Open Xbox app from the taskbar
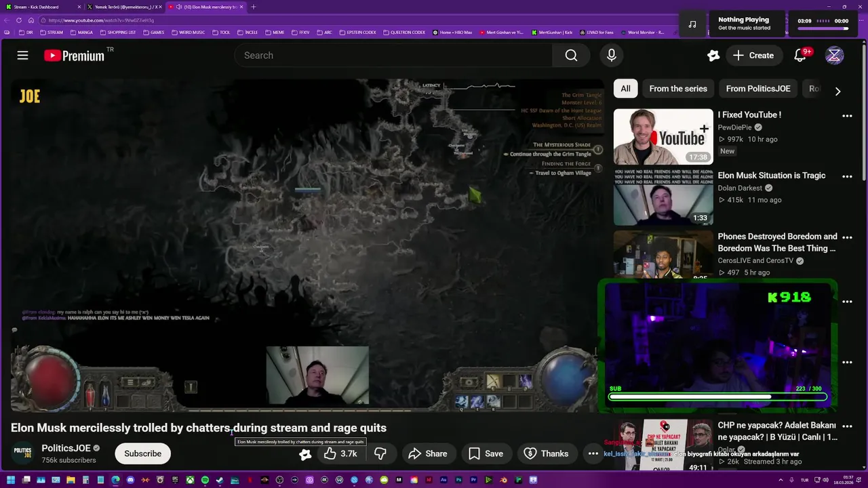The height and width of the screenshot is (488, 868). (x=190, y=480)
